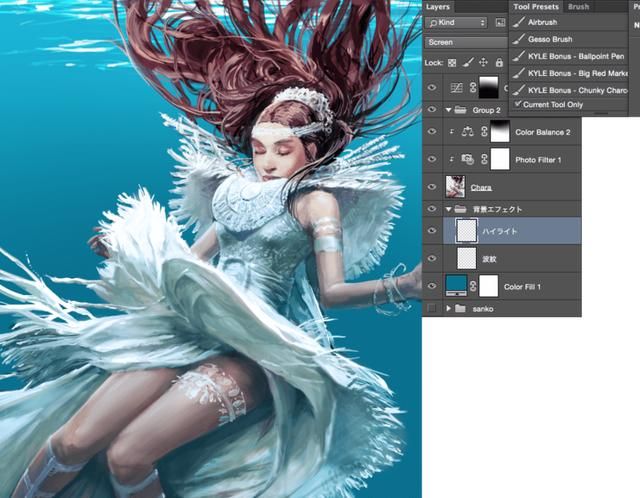640x498 pixels.
Task: Select the Group 2 label
Action: (x=486, y=110)
